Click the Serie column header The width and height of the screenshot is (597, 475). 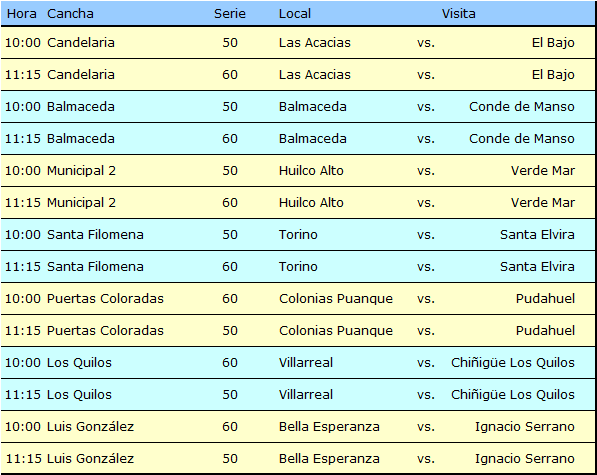pyautogui.click(x=230, y=14)
